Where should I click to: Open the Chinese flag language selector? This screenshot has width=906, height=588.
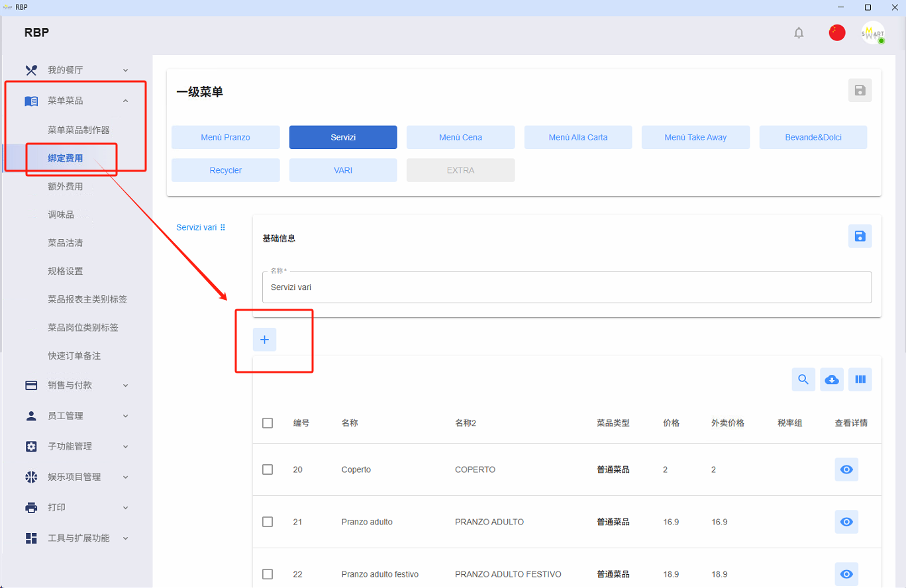837,32
